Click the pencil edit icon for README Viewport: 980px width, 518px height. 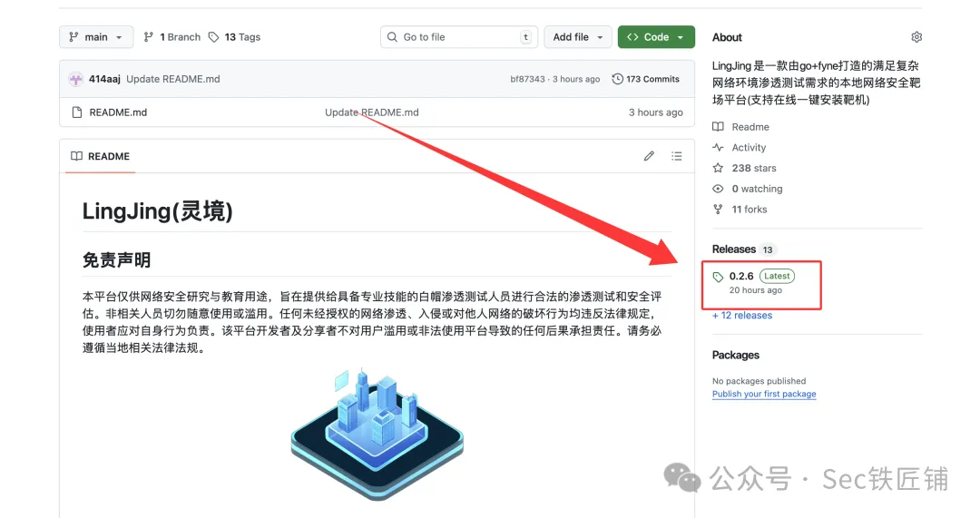[649, 156]
